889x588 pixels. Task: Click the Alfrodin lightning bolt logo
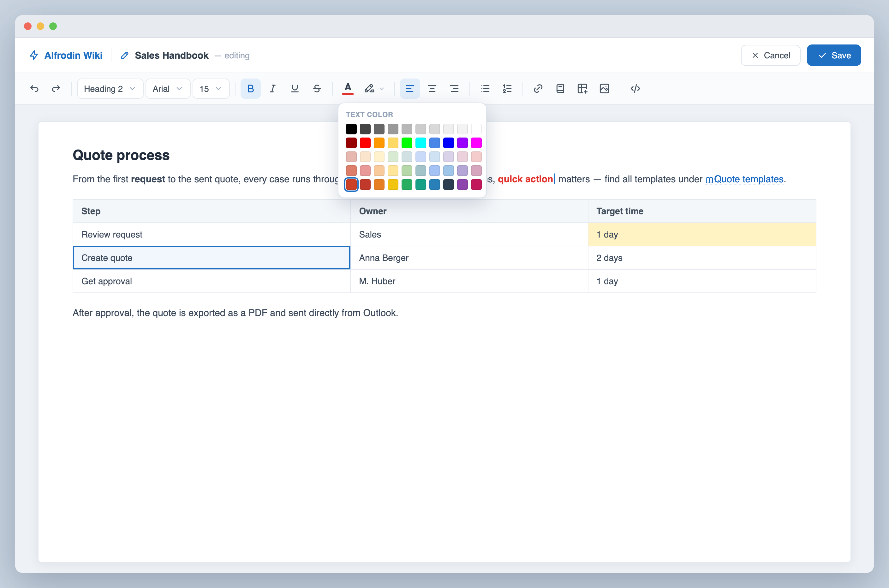click(x=34, y=55)
